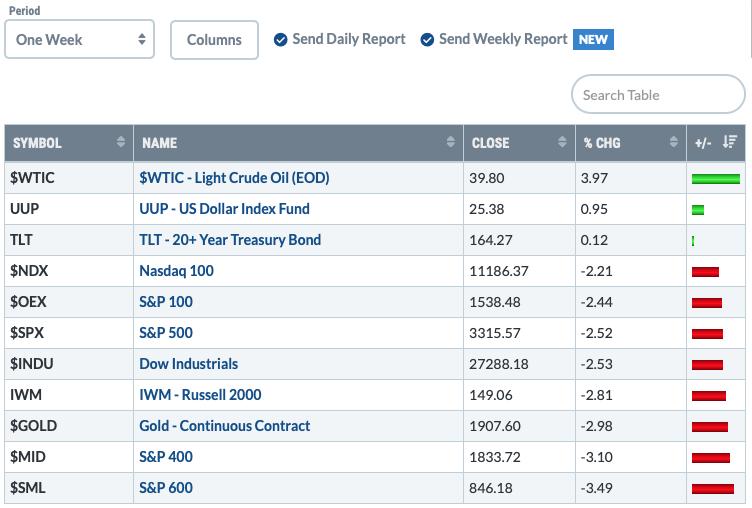Screen dimensions: 752x508
Task: Sort table by the SYMBOL column arrows
Action: [120, 142]
